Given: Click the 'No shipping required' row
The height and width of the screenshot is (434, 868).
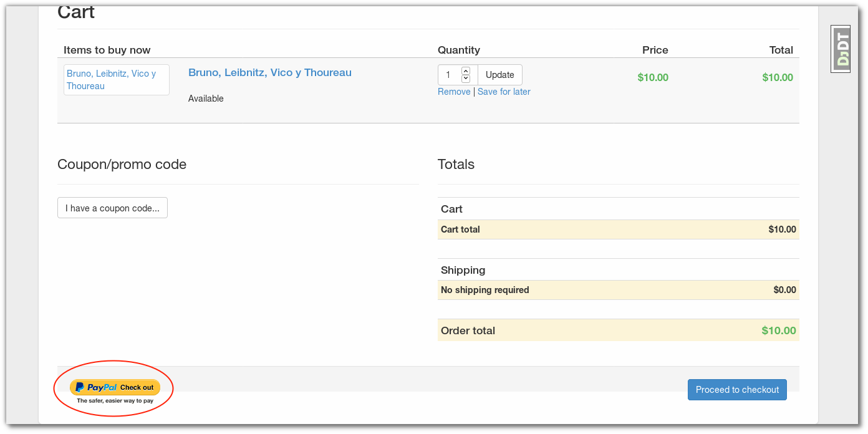Looking at the screenshot, I should tap(485, 290).
